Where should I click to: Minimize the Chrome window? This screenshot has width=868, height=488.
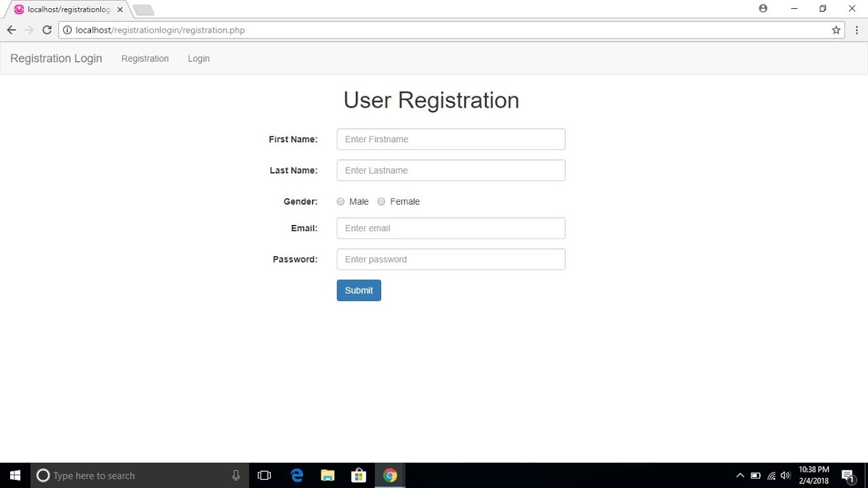[794, 9]
